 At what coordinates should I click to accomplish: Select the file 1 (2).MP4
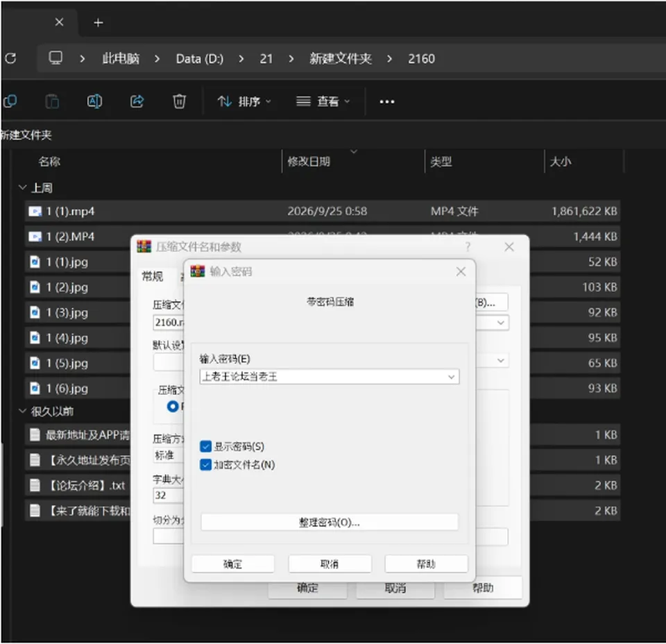(x=70, y=237)
